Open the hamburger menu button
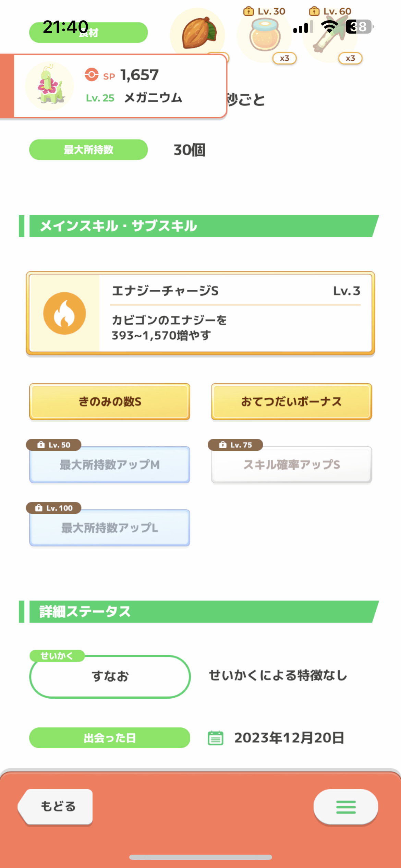The height and width of the screenshot is (868, 401). (346, 807)
